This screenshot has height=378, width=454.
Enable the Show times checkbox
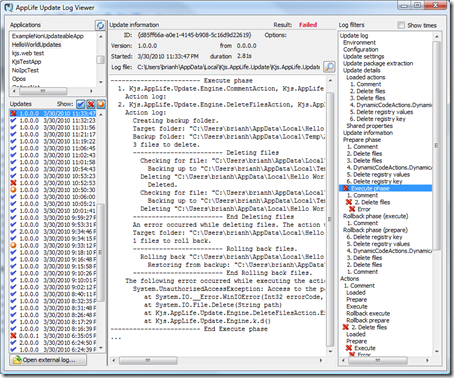point(402,25)
